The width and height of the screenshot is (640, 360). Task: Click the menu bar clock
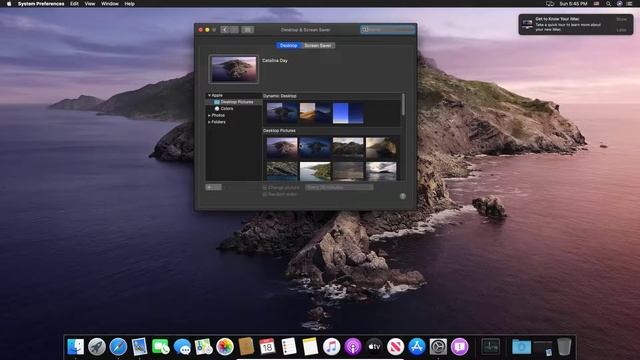pos(573,4)
